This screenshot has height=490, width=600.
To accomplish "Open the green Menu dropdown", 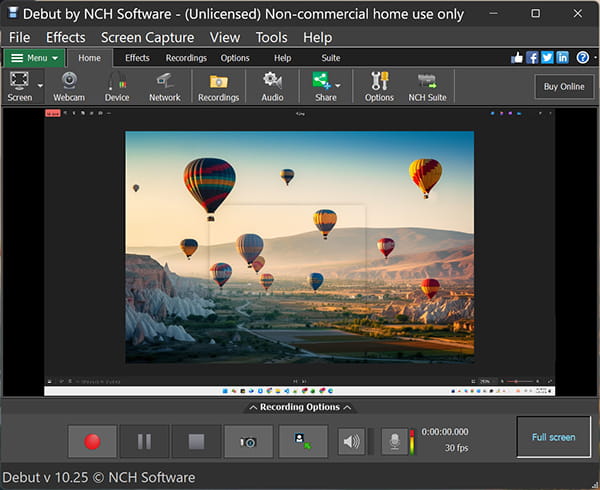I will [x=34, y=58].
